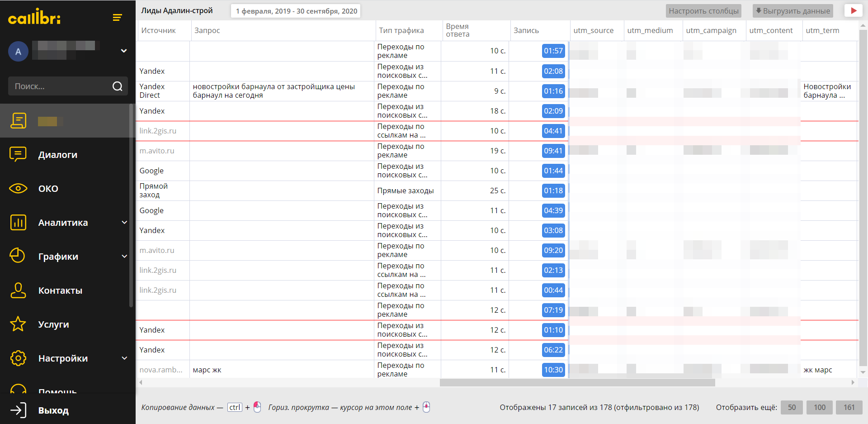Viewport: 868px width, 424px height.
Task: Click the Выгрузить данные button
Action: (793, 11)
